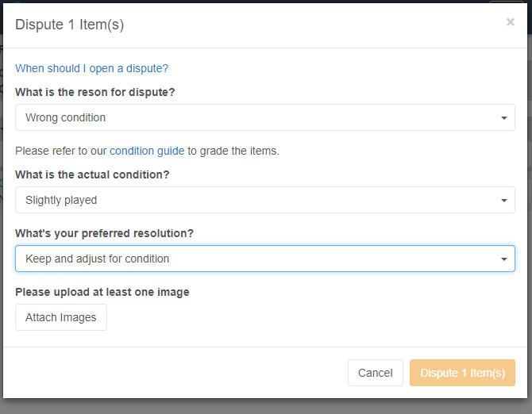Image resolution: width=532 pixels, height=414 pixels.
Task: Open the 'Wrong condition' reason dropdown
Action: pos(265,117)
